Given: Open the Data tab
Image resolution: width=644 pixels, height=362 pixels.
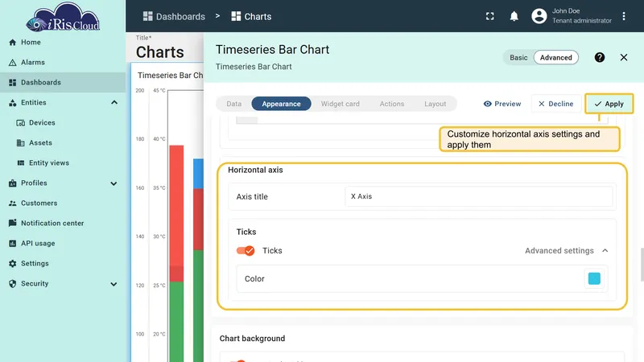Looking at the screenshot, I should click(x=234, y=104).
